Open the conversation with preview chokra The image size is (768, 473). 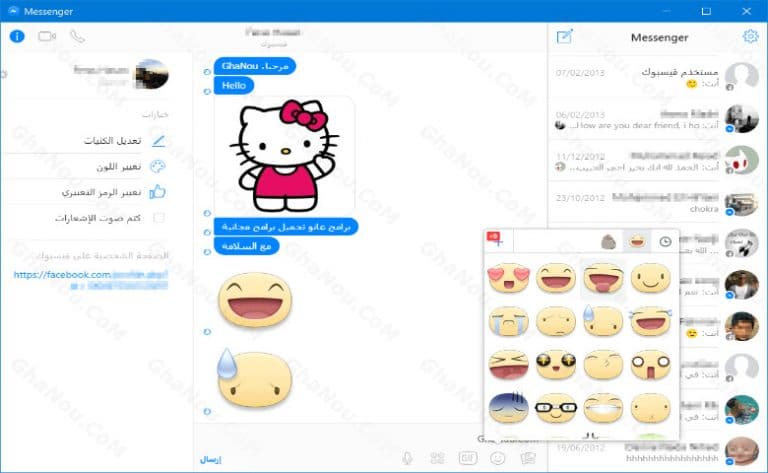pyautogui.click(x=656, y=203)
